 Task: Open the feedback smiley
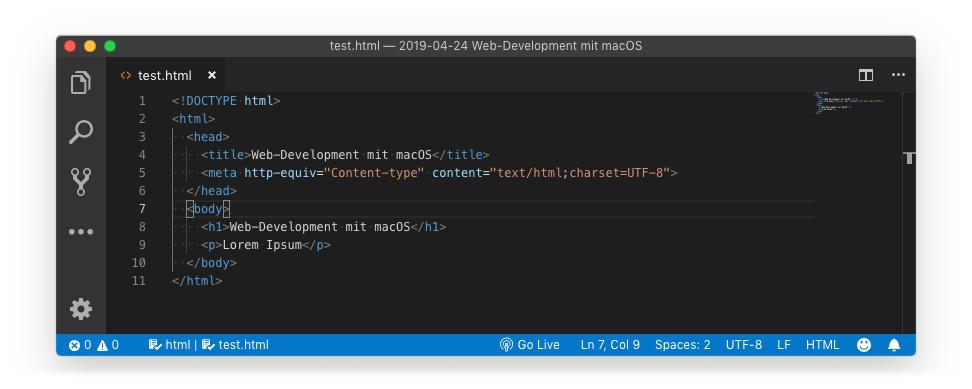coord(864,345)
